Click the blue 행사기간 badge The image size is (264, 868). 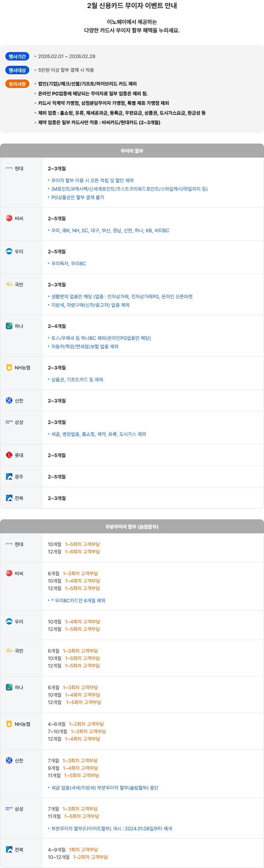click(x=17, y=56)
